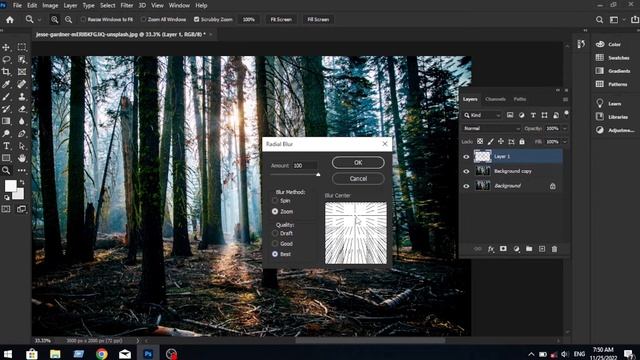This screenshot has height=360, width=640.
Task: Switch to the Paths tab
Action: click(x=520, y=99)
